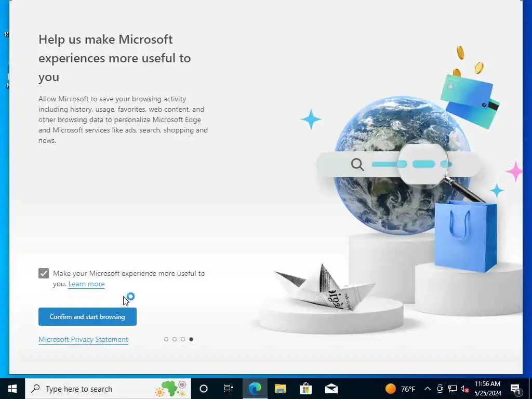Open the Microsoft Privacy Statement link
The image size is (532, 399).
coord(83,339)
